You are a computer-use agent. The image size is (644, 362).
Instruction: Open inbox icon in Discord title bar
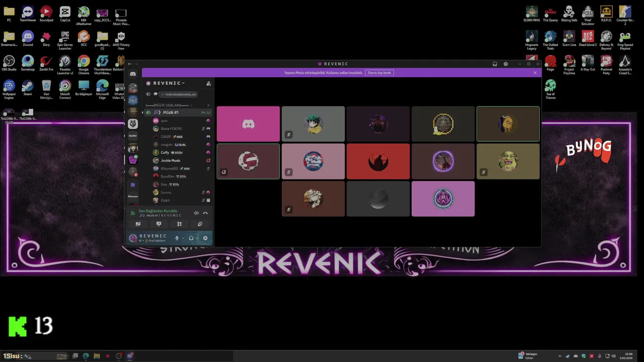495,64
